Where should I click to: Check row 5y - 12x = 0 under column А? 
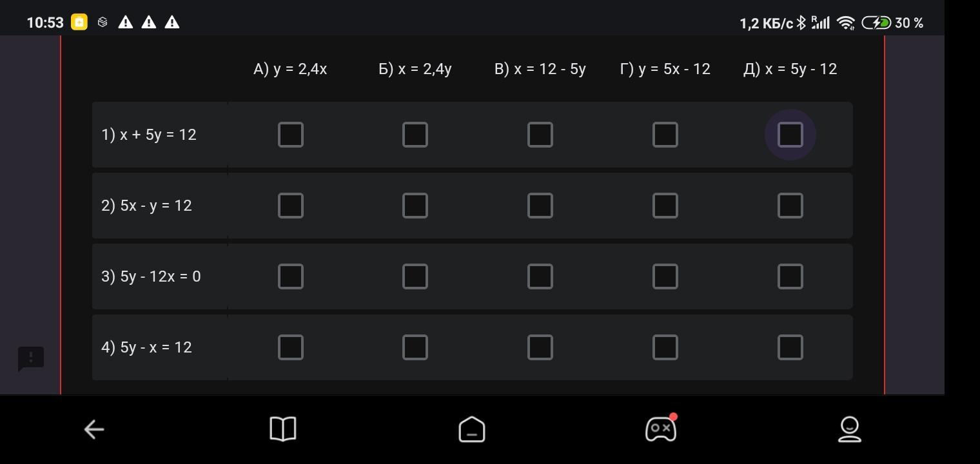pos(290,276)
